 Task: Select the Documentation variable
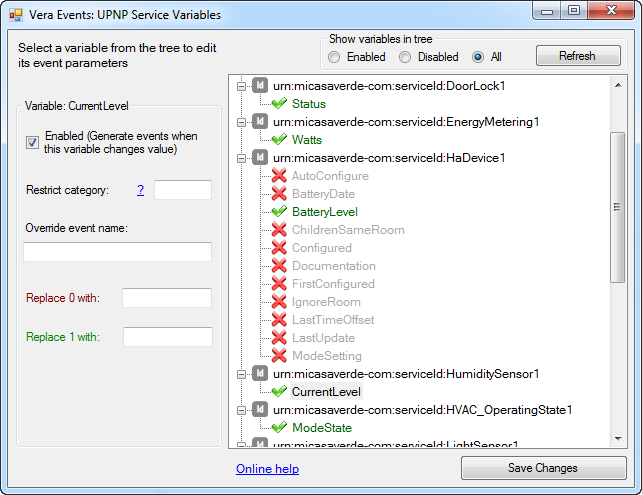334,266
